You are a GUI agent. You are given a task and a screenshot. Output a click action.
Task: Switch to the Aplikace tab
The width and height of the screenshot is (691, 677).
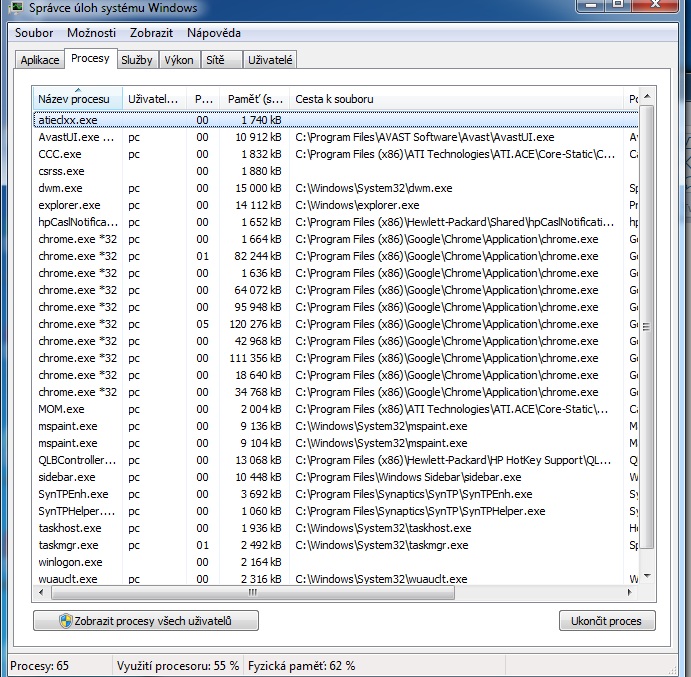40,60
